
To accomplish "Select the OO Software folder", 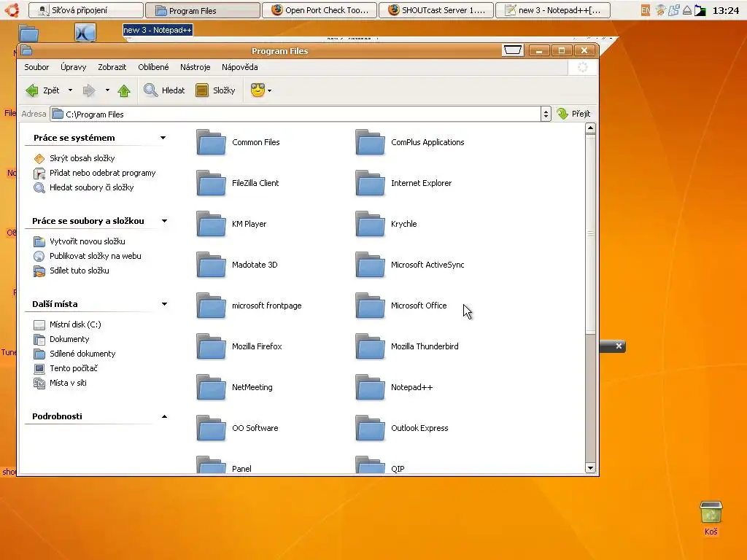I will pyautogui.click(x=237, y=428).
